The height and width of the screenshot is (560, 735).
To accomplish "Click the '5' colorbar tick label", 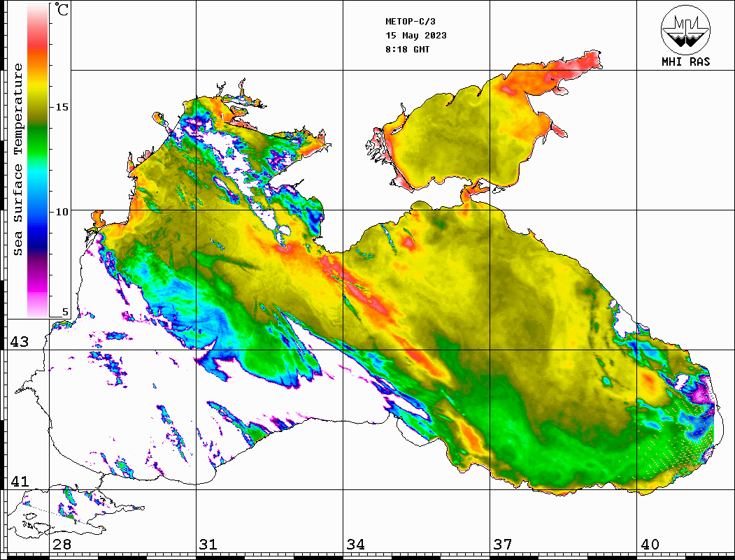I will point(65,312).
